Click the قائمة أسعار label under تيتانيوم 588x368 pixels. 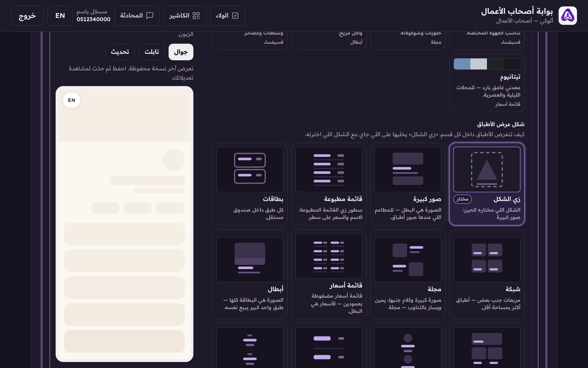pyautogui.click(x=508, y=104)
